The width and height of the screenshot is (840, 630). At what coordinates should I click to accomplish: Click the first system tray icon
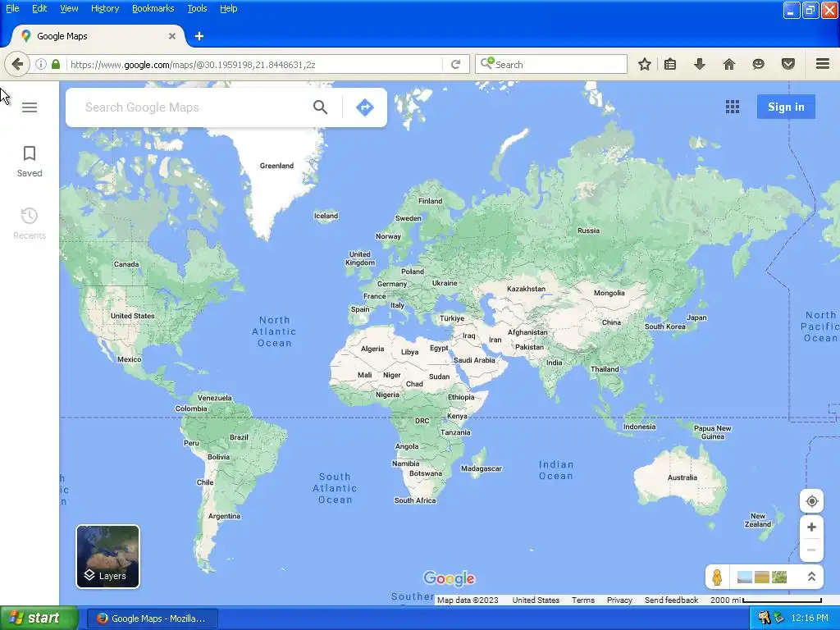click(x=764, y=619)
